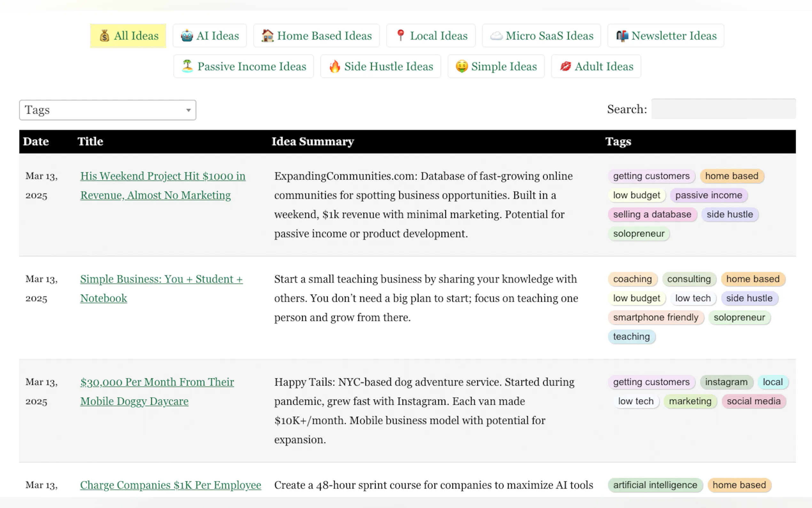The width and height of the screenshot is (812, 508).
Task: Click the cloud icon on Micro SaaS Ideas
Action: pos(496,36)
